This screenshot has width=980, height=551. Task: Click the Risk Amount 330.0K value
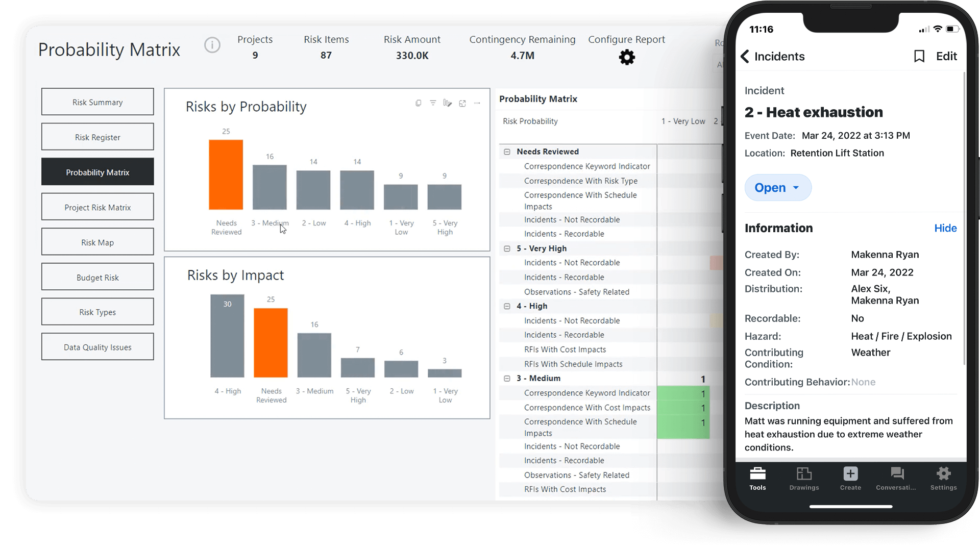click(412, 56)
